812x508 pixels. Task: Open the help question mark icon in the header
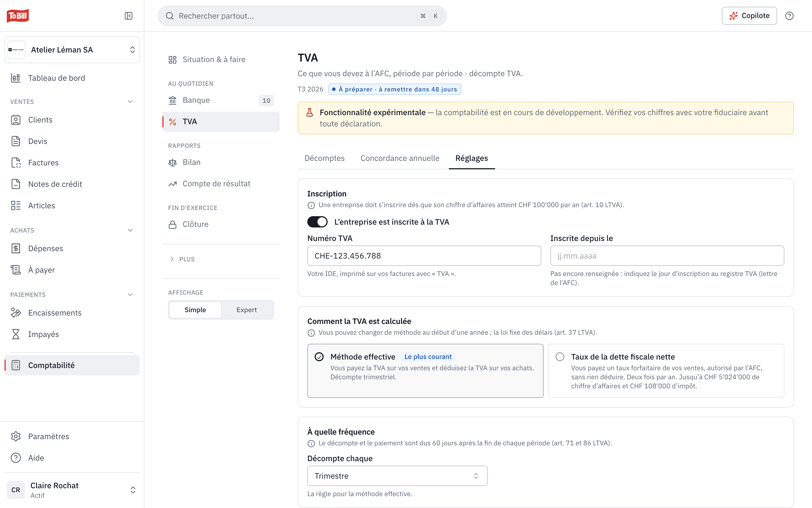789,16
